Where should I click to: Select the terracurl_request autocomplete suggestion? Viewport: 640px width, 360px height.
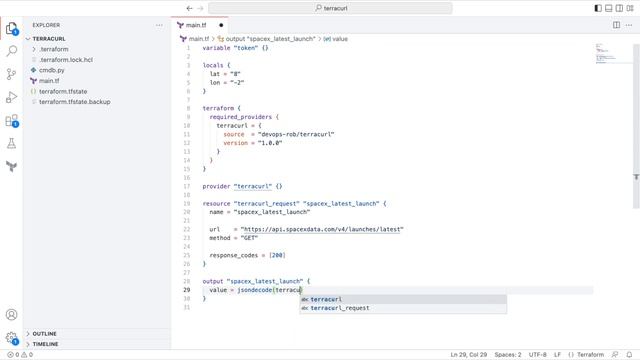[403, 308]
